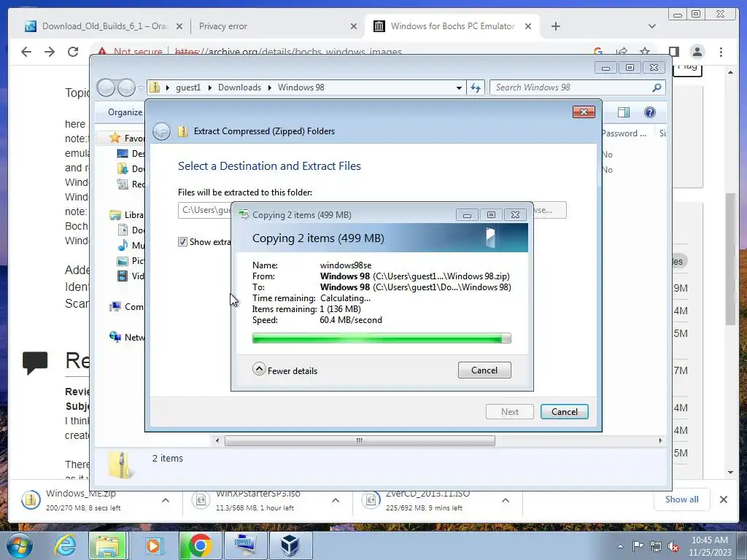Toggle Show extracted files checkbox
This screenshot has height=560, width=747.
point(182,242)
